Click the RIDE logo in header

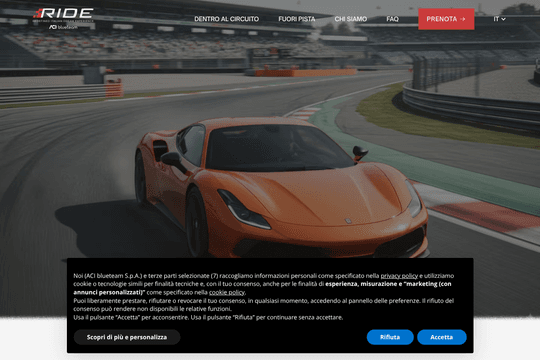click(63, 19)
